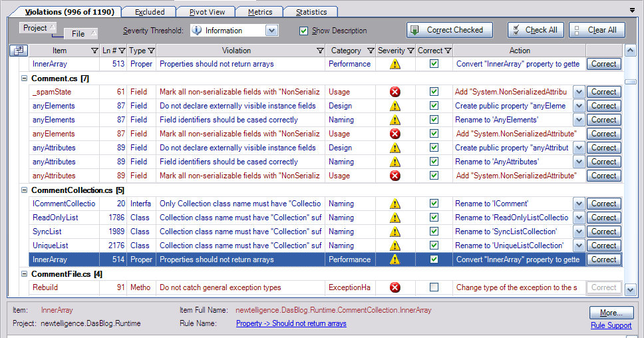Open the Severity Threshold dropdown
This screenshot has height=338, width=644.
[x=271, y=31]
